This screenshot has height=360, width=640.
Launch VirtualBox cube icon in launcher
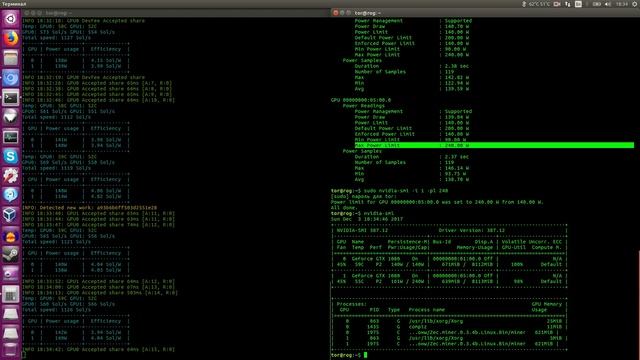[x=11, y=215]
